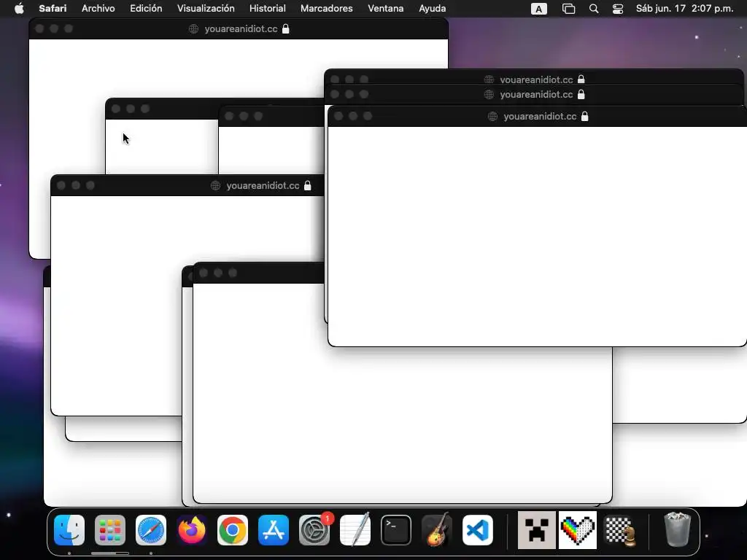Screen dimensions: 747x560
Task: Click the lock icon in middle-left window
Action: (308, 186)
